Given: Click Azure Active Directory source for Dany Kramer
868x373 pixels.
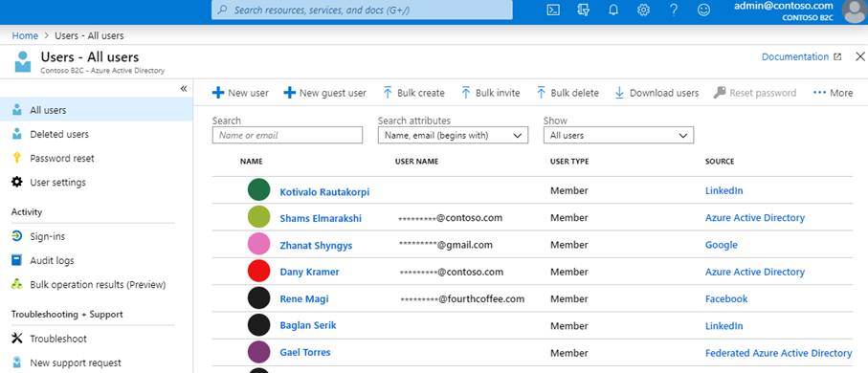Looking at the screenshot, I should 755,272.
